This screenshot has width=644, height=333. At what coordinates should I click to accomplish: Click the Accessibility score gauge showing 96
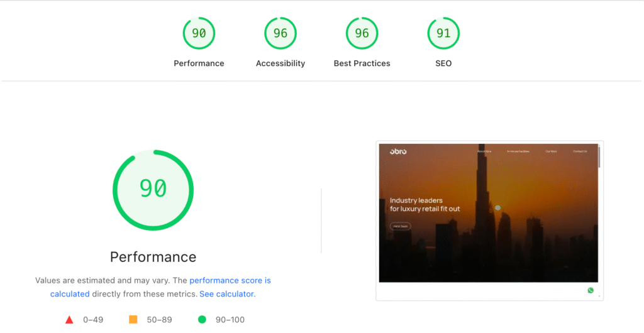tap(280, 34)
